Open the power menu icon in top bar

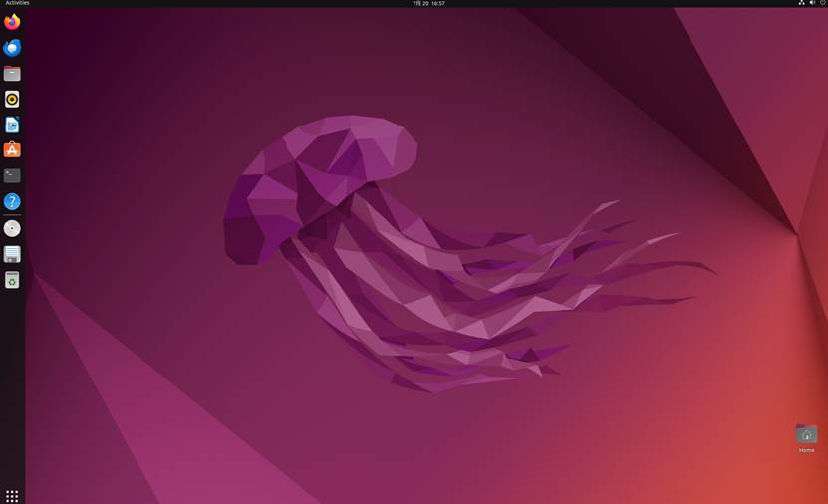pos(823,3)
